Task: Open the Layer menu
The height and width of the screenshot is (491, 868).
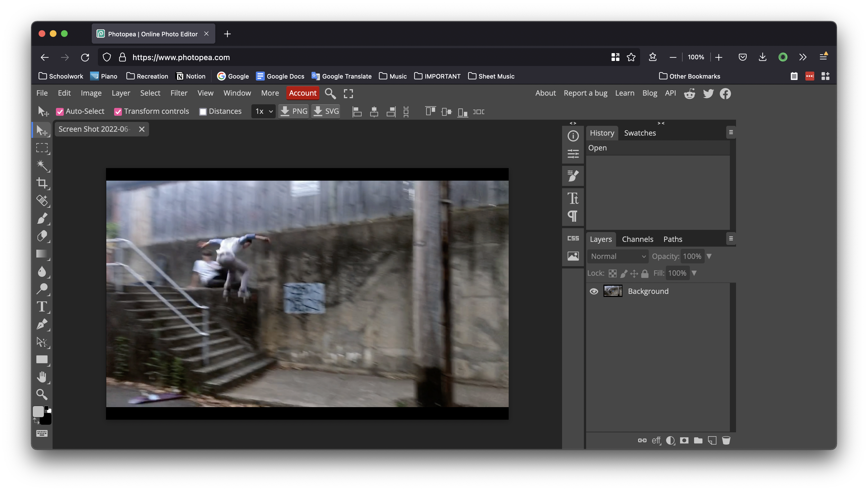Action: (121, 93)
